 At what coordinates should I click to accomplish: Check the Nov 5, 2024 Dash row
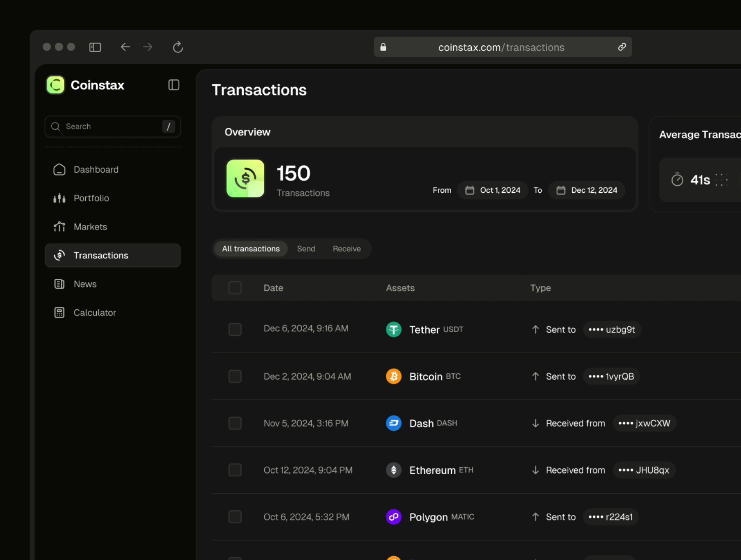pyautogui.click(x=235, y=423)
